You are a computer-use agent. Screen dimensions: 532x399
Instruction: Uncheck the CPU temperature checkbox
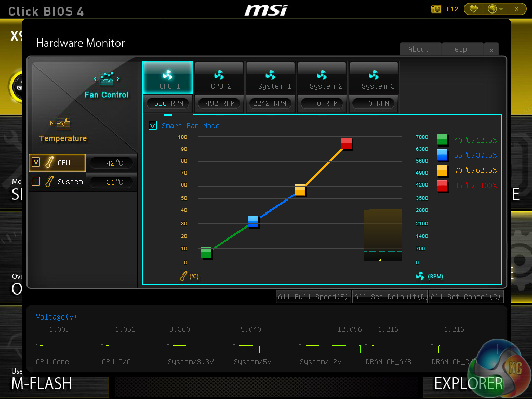pos(36,162)
